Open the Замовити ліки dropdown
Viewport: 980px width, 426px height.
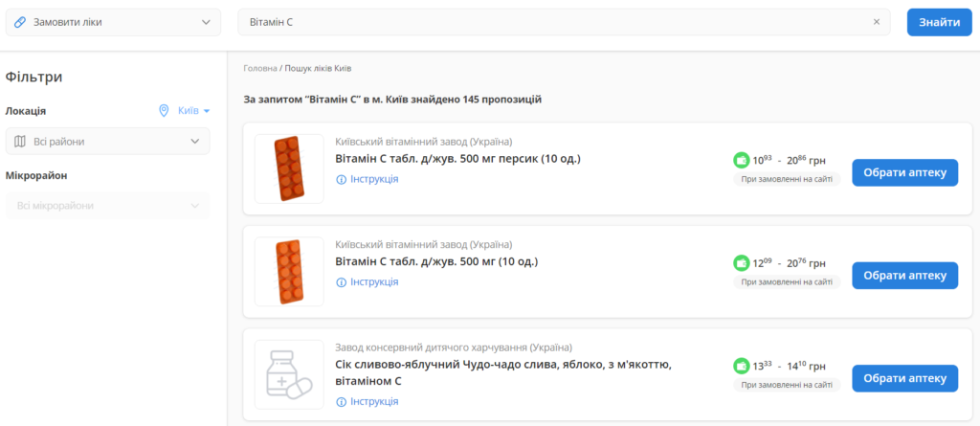coord(113,22)
